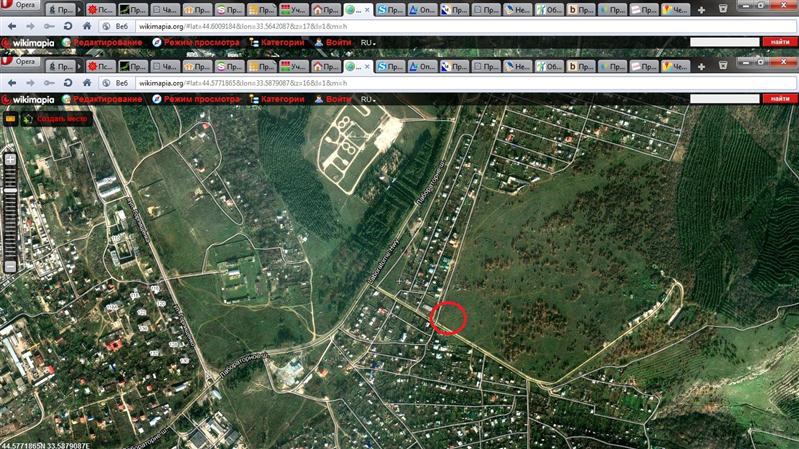Viewport: 799px width, 449px height.
Task: Open the RU language dropdown in the lower bar
Action: point(368,100)
